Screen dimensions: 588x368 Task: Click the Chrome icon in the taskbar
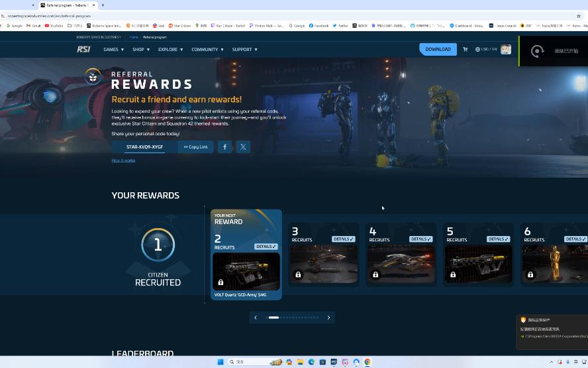(x=367, y=362)
